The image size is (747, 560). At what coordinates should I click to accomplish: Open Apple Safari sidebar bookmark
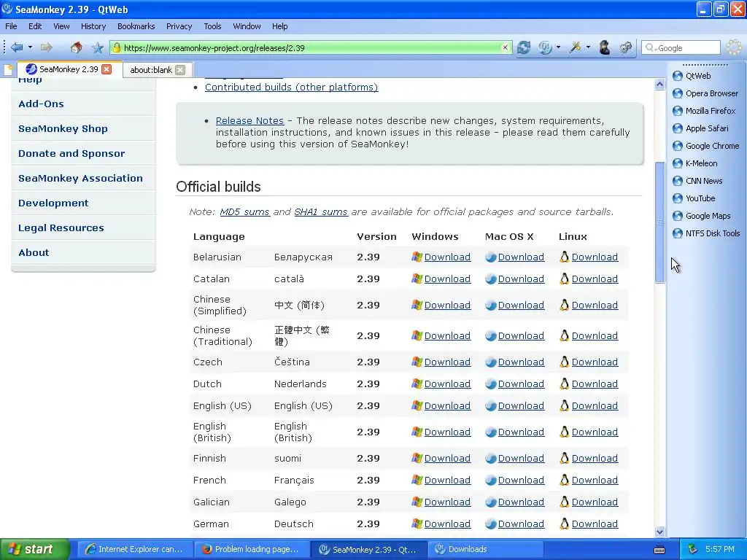tap(700, 128)
